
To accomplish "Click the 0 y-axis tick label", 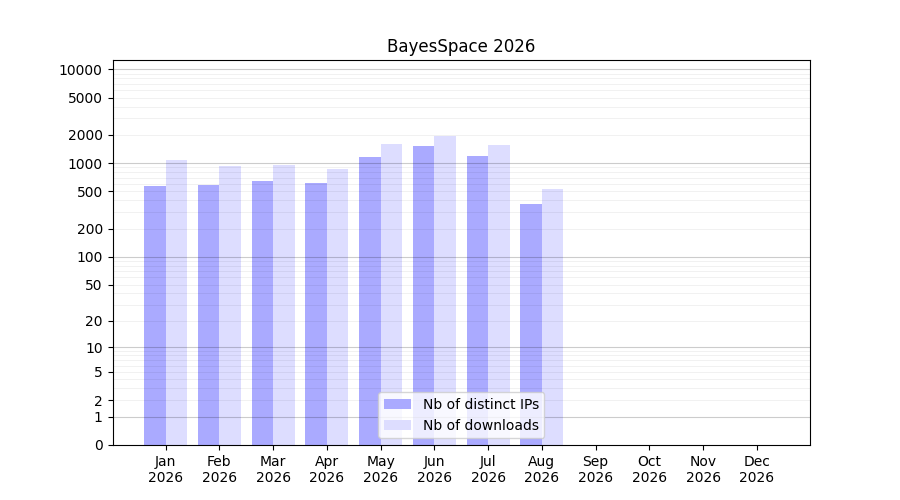I will [99, 445].
